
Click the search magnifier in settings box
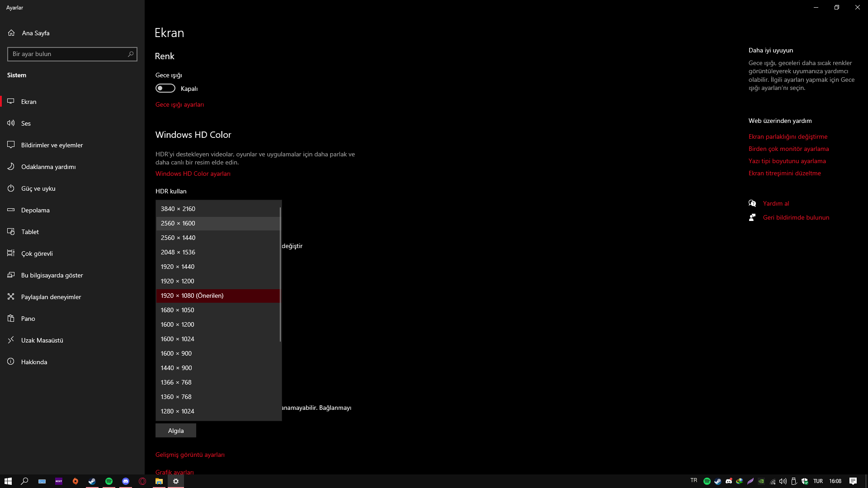tap(131, 54)
